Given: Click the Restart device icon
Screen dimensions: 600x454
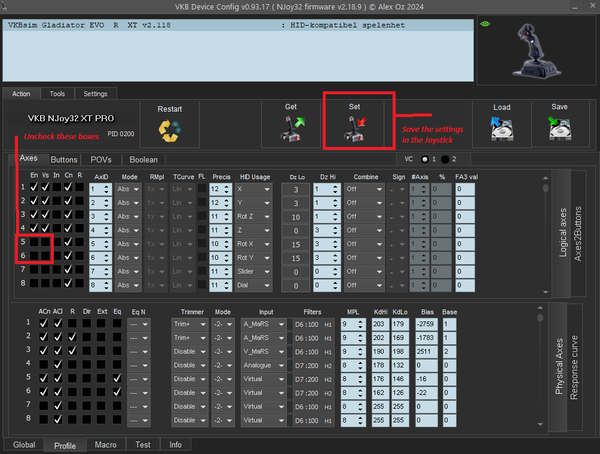Looking at the screenshot, I should 169,131.
